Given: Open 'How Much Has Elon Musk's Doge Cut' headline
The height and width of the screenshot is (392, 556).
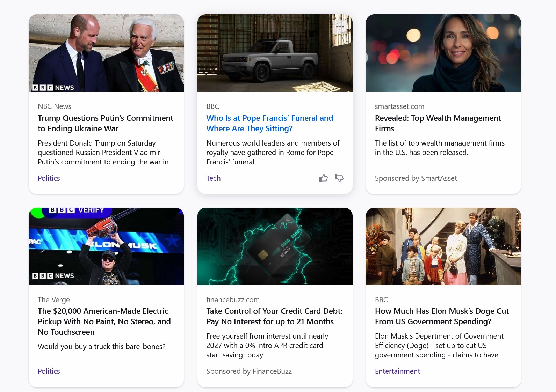Looking at the screenshot, I should [x=442, y=316].
